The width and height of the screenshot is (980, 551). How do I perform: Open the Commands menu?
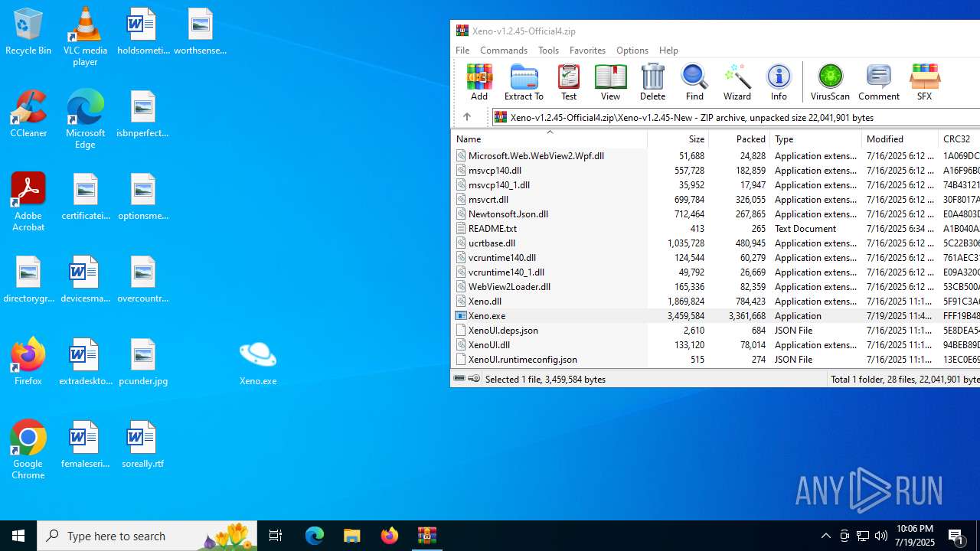504,50
